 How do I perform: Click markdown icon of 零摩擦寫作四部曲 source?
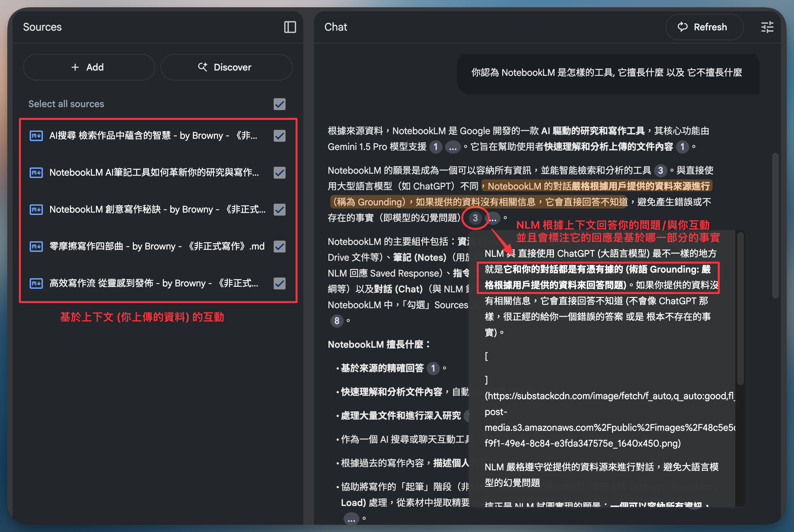(36, 246)
